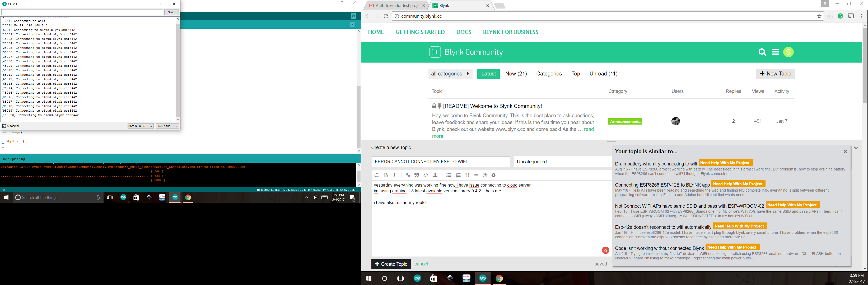Open the emoji picker in editor
Viewport: 868px width, 285px height.
[485, 175]
